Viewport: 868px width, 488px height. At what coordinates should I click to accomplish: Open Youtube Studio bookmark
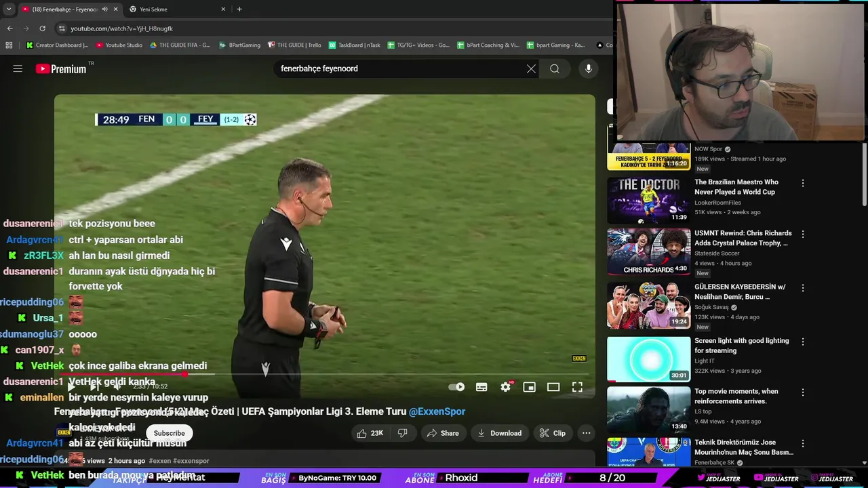[119, 45]
